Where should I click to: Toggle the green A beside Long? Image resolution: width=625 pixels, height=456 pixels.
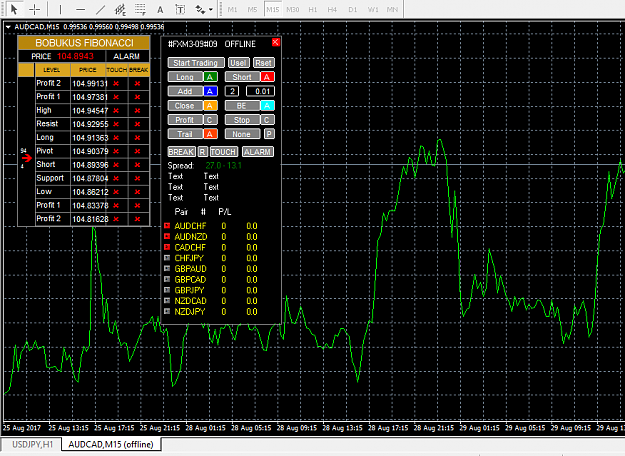point(210,77)
